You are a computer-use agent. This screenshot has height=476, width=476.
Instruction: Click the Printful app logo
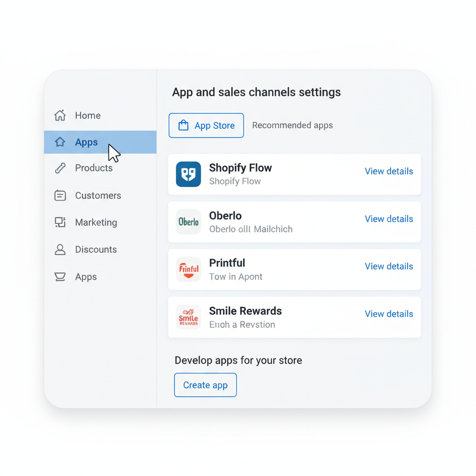coord(188,269)
